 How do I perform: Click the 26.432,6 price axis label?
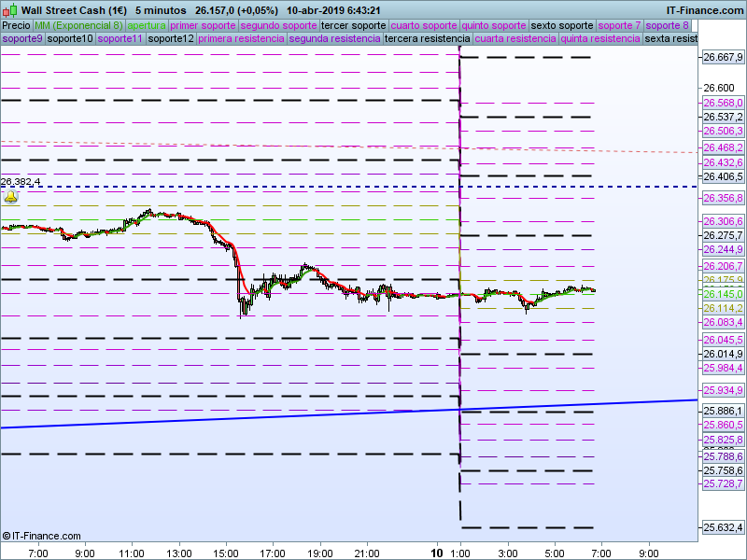click(x=723, y=162)
